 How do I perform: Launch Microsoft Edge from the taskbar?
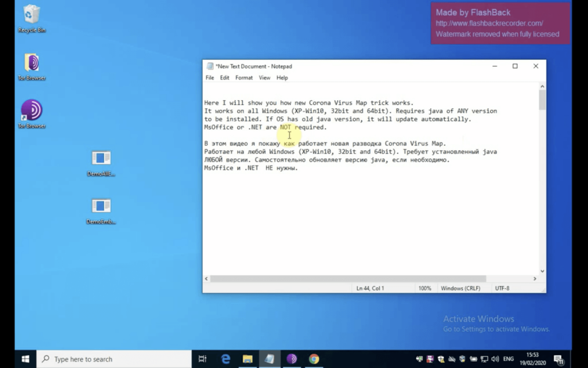tap(226, 358)
